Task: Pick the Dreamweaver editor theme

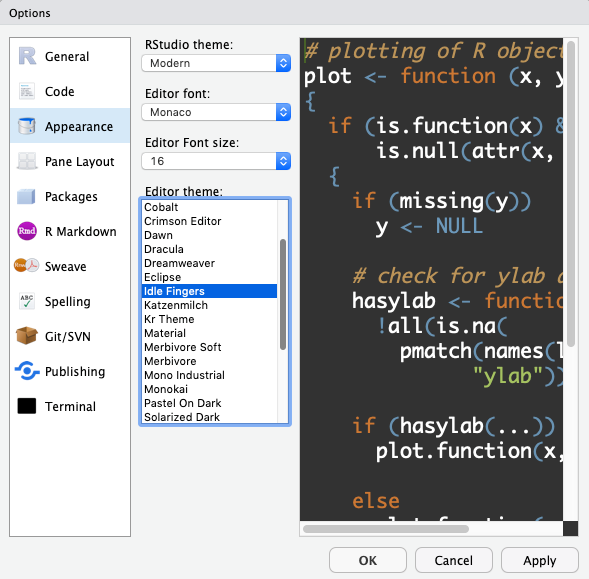Action: click(210, 263)
